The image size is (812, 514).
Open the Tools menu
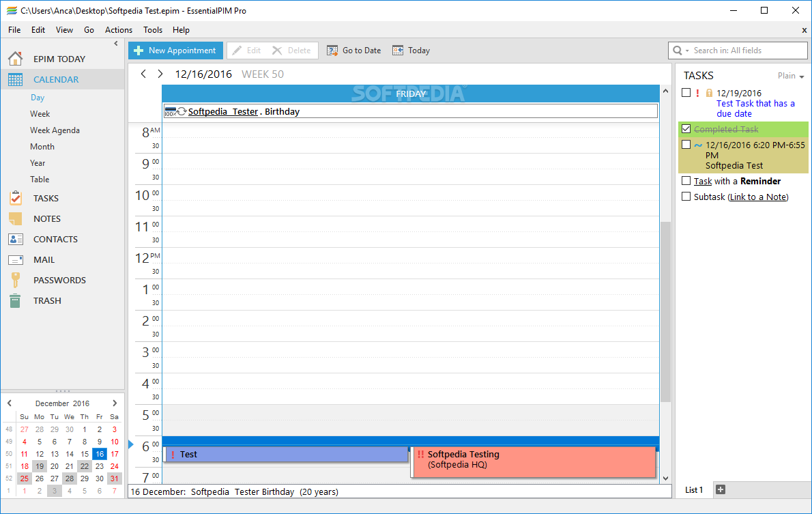pos(153,30)
